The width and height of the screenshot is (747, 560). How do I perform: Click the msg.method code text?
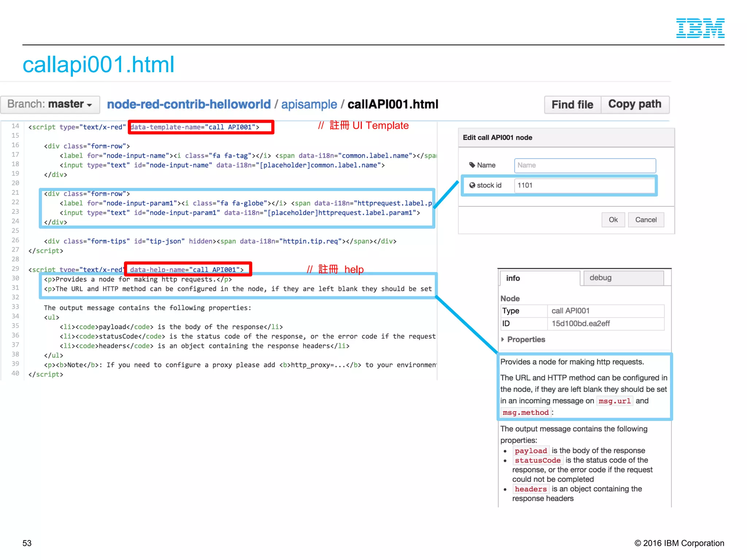click(526, 413)
